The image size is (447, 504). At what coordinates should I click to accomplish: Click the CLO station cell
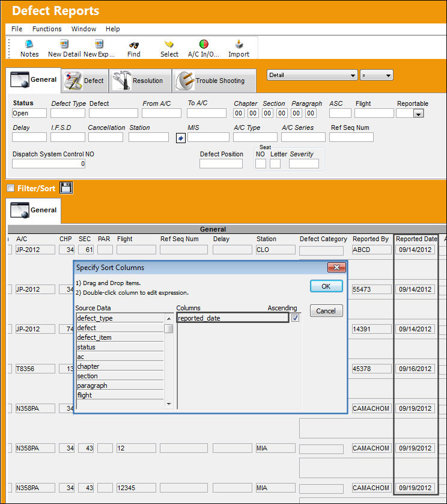(276, 250)
